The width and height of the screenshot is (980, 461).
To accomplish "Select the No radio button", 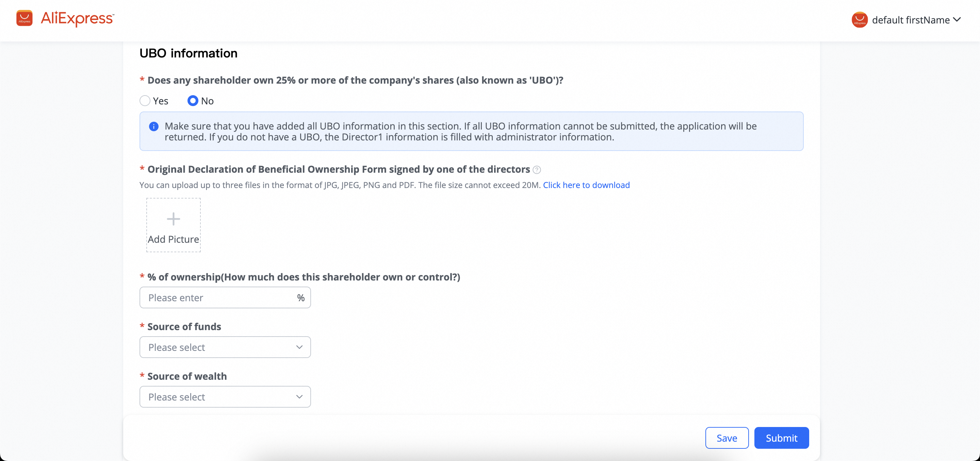I will click(193, 101).
